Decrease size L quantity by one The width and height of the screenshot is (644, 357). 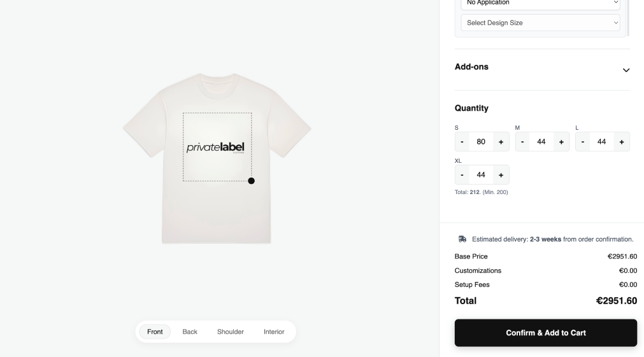click(583, 142)
